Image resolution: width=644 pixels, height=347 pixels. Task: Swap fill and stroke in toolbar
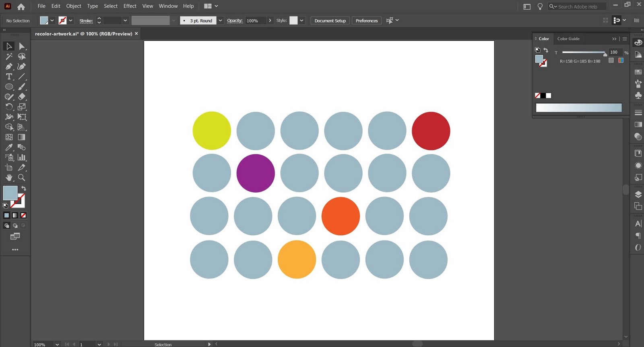(24, 188)
